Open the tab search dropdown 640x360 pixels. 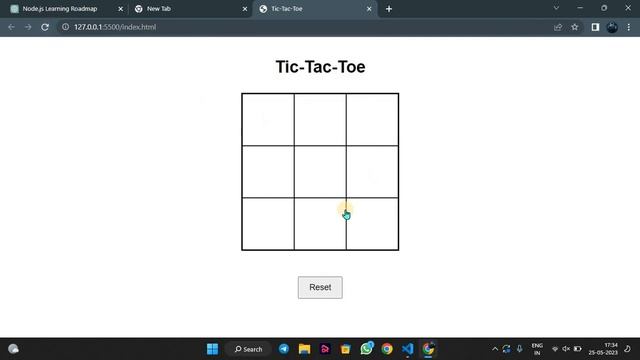click(556, 8)
